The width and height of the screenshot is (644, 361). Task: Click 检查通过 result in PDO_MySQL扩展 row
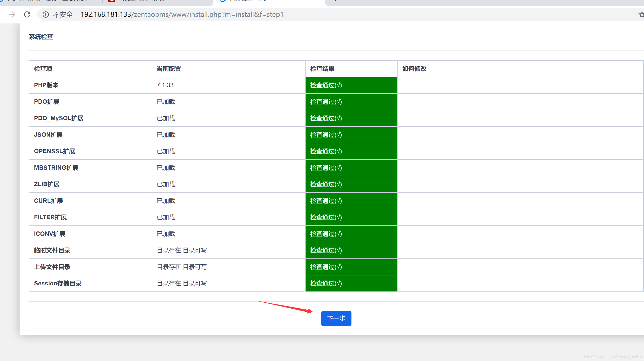click(326, 118)
